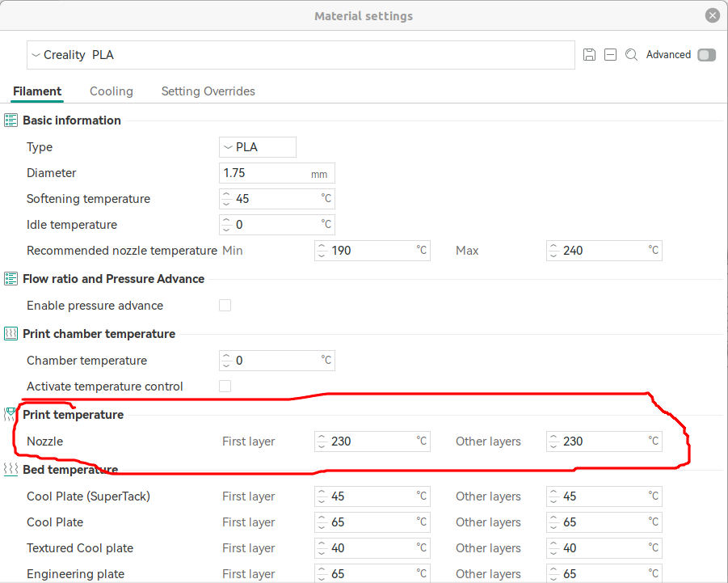Click the Flow ratio and Pressure Advance icon
This screenshot has width=728, height=583.
coord(11,279)
